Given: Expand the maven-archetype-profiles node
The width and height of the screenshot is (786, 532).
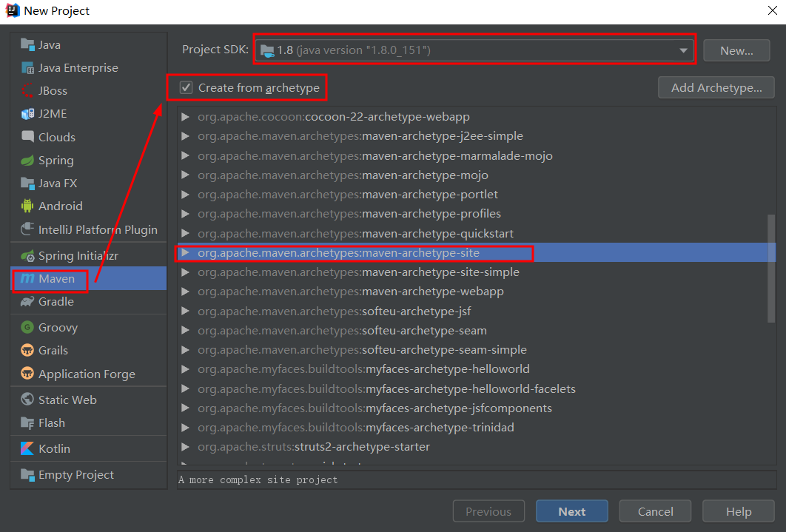Looking at the screenshot, I should click(x=186, y=214).
